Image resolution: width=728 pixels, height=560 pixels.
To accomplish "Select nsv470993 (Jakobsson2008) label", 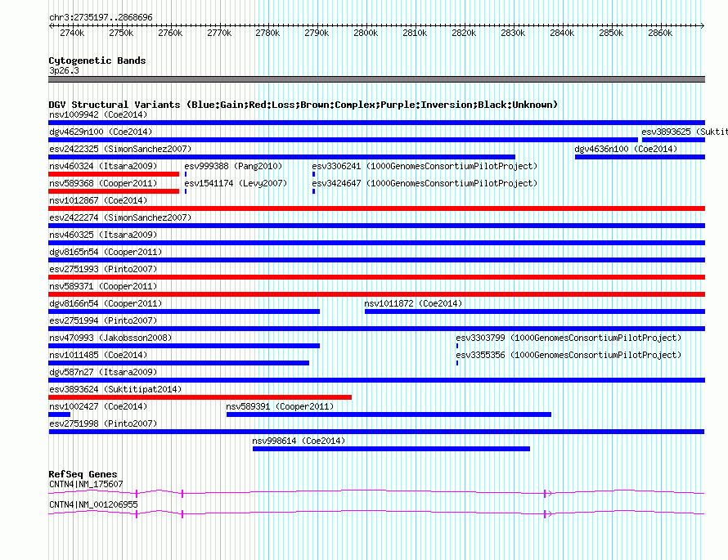I will click(110, 338).
